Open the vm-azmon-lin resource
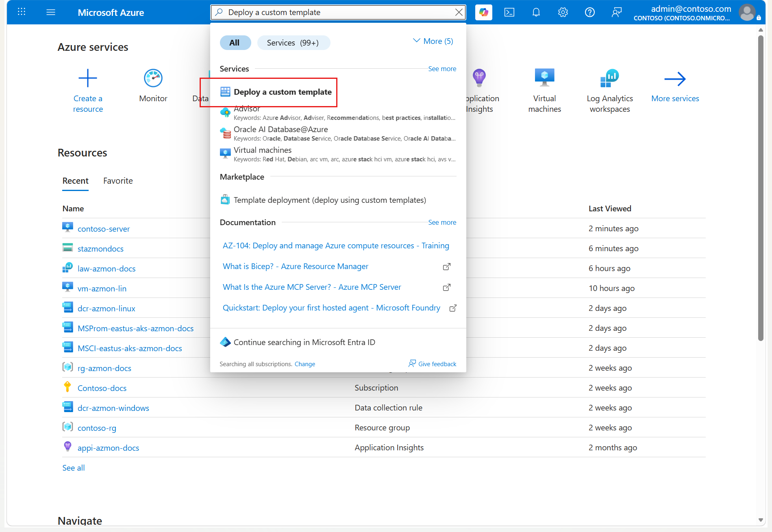Image resolution: width=772 pixels, height=532 pixels. tap(102, 289)
